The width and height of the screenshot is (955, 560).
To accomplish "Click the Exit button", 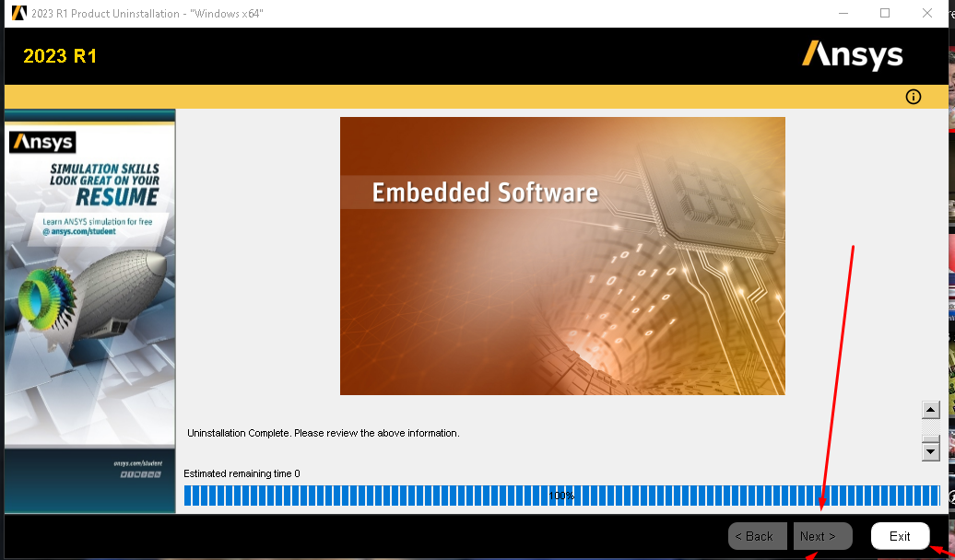I will click(900, 536).
